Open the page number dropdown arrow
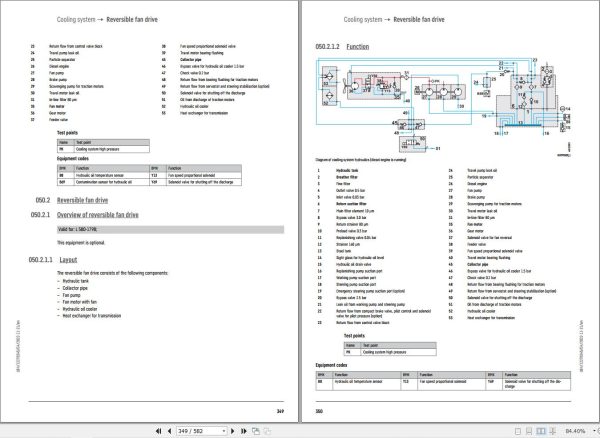This screenshot has width=600, height=438. coord(224,431)
